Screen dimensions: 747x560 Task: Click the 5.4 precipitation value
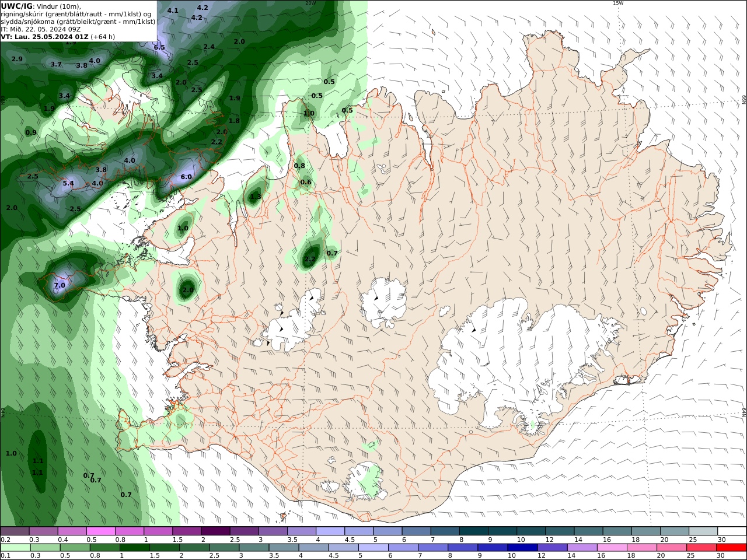(68, 183)
